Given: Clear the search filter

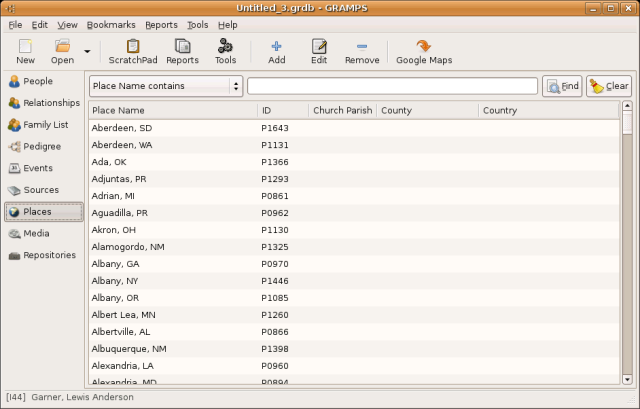Looking at the screenshot, I should click(x=609, y=86).
